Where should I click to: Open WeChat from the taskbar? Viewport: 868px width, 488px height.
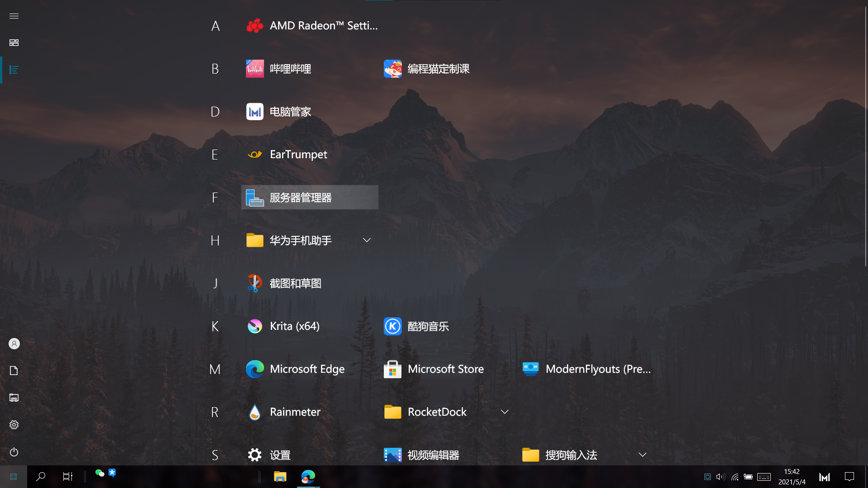click(x=100, y=473)
